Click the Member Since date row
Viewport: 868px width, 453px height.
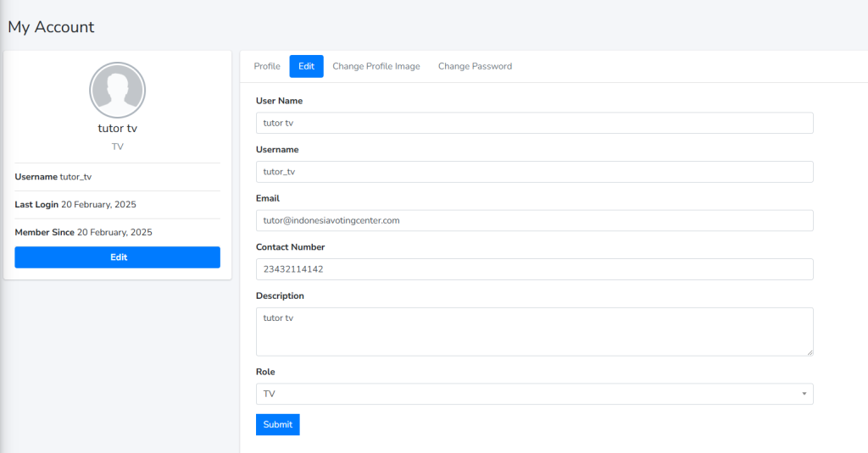click(83, 232)
